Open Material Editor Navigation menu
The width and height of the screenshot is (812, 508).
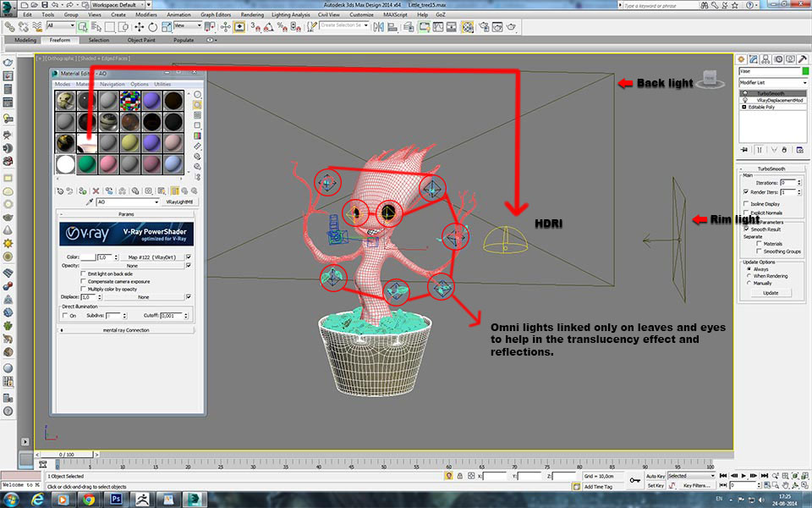[x=112, y=84]
